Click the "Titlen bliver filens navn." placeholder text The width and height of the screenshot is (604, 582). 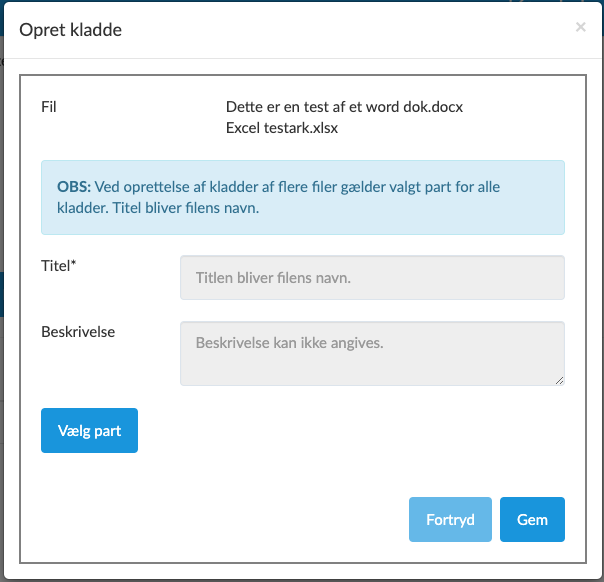pyautogui.click(x=273, y=278)
